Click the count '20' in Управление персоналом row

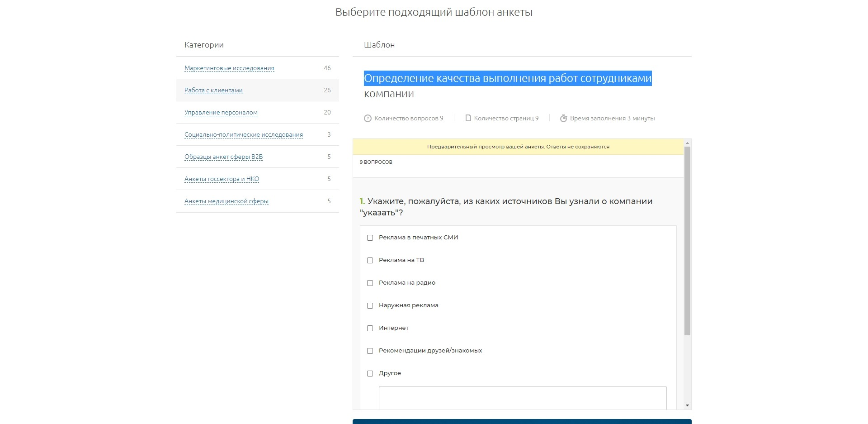pyautogui.click(x=327, y=113)
